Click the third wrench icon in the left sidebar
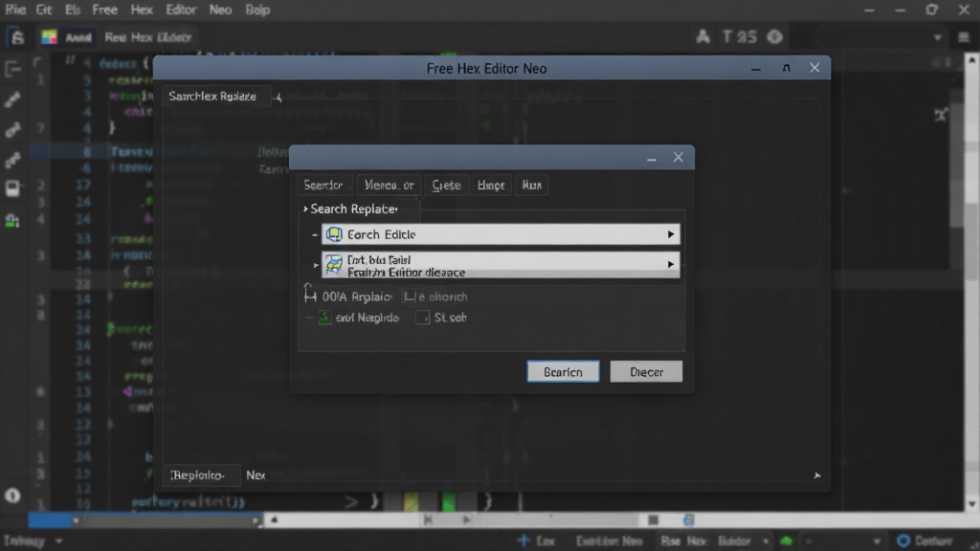Image resolution: width=980 pixels, height=551 pixels. pos(12,161)
